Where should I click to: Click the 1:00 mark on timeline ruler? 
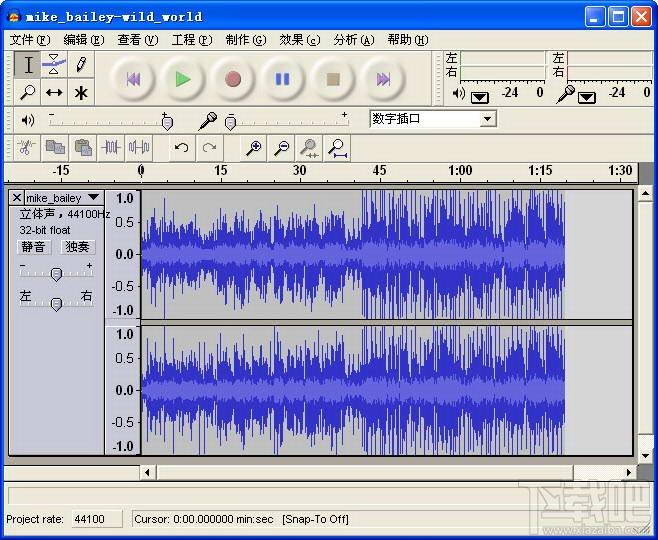[x=460, y=171]
